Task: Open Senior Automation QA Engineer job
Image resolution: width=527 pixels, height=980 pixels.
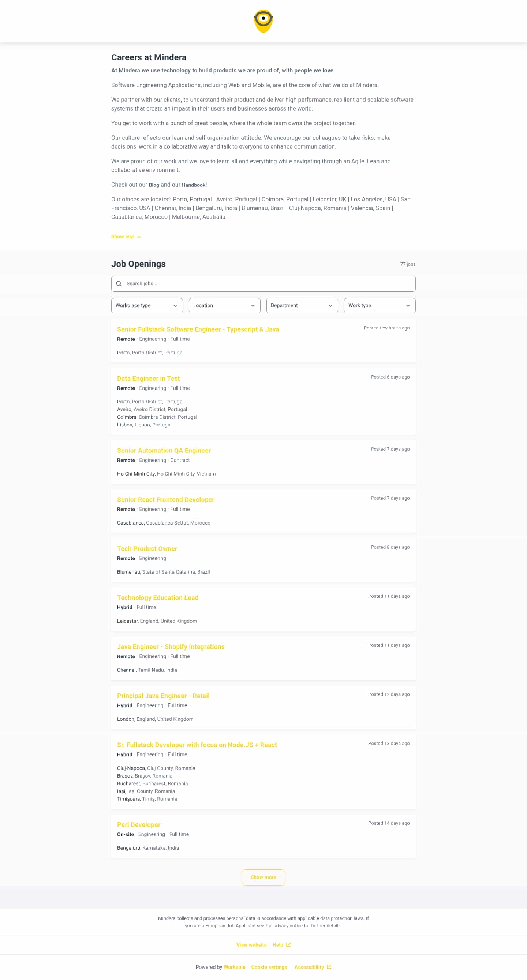Action: coord(164,450)
